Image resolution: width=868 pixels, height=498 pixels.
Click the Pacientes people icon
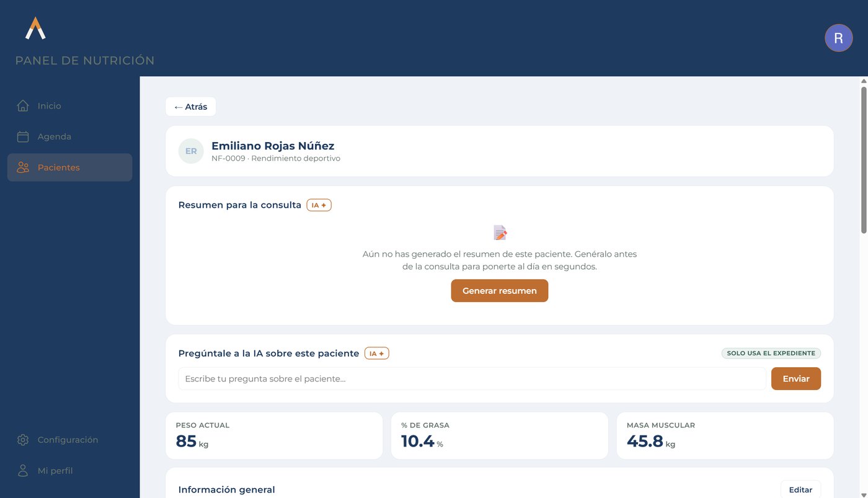23,167
